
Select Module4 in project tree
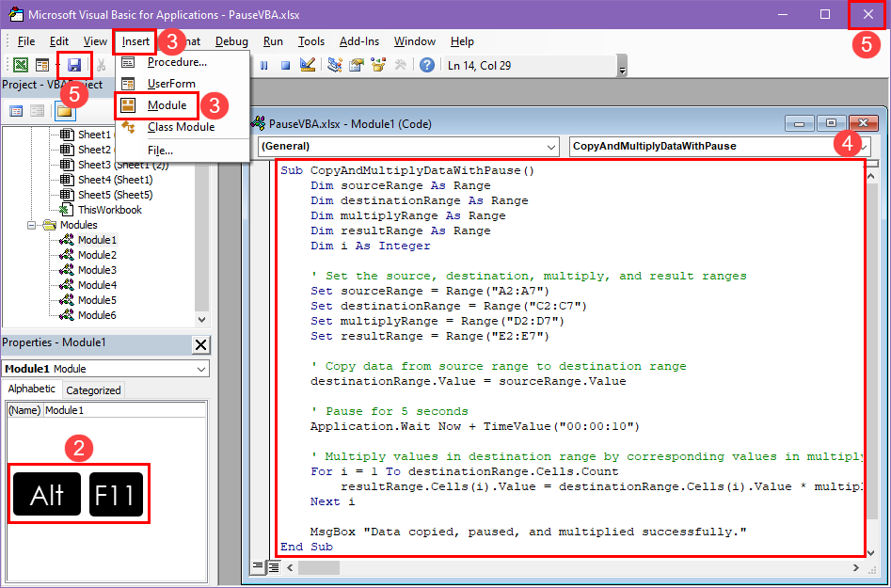point(97,285)
